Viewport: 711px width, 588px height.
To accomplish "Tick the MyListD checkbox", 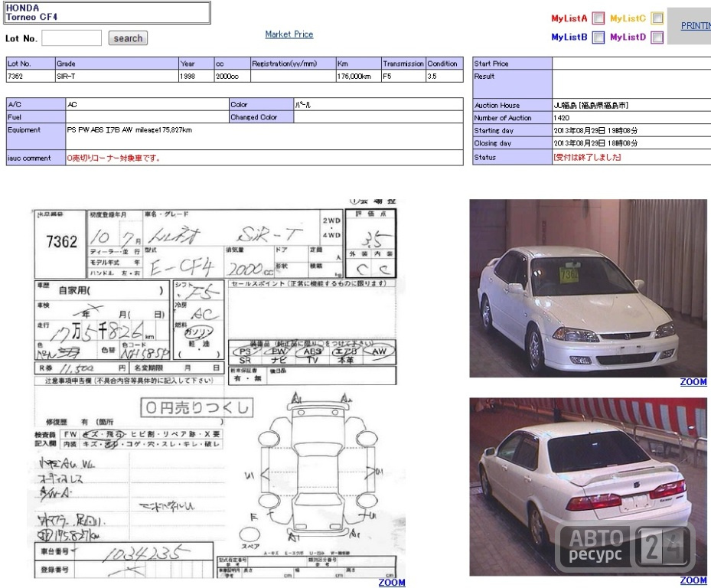I will 657,38.
